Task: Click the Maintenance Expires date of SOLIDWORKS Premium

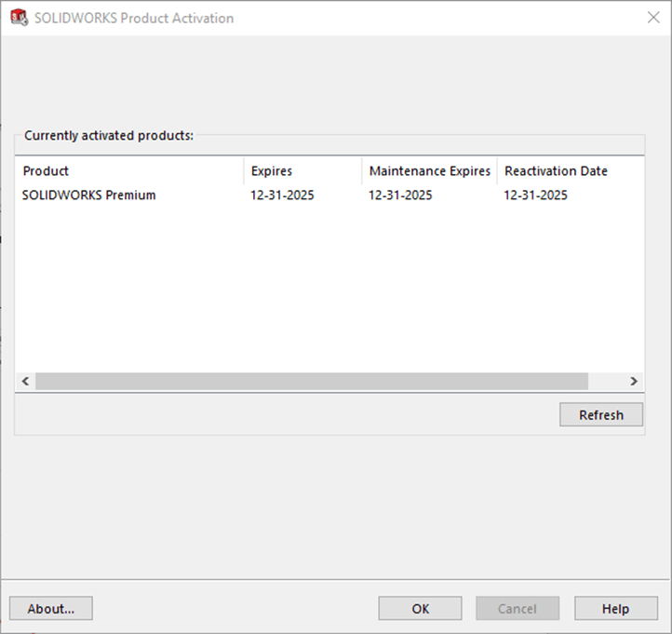Action: (x=400, y=196)
